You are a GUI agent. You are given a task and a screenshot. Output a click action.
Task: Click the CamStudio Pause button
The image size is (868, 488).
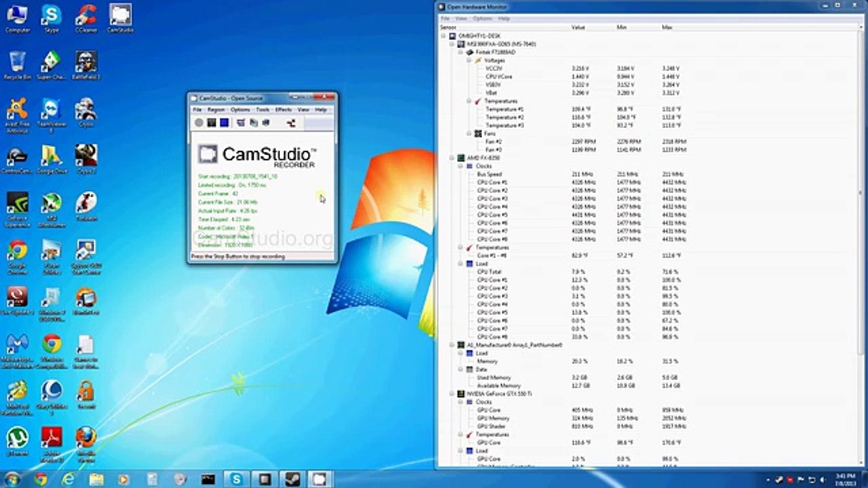212,123
